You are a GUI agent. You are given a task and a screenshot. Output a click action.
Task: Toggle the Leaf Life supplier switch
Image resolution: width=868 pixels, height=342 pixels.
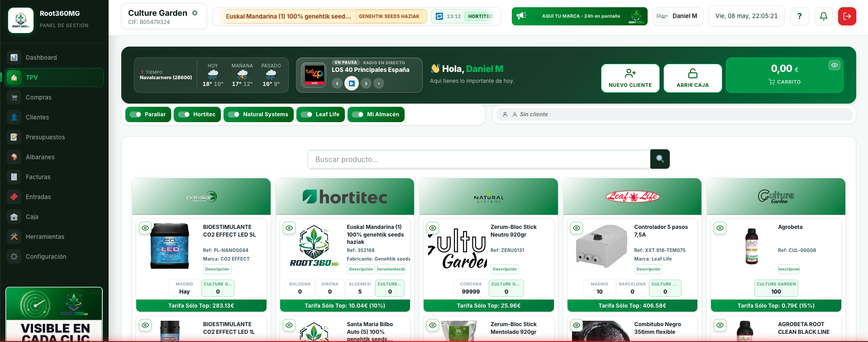coord(306,114)
